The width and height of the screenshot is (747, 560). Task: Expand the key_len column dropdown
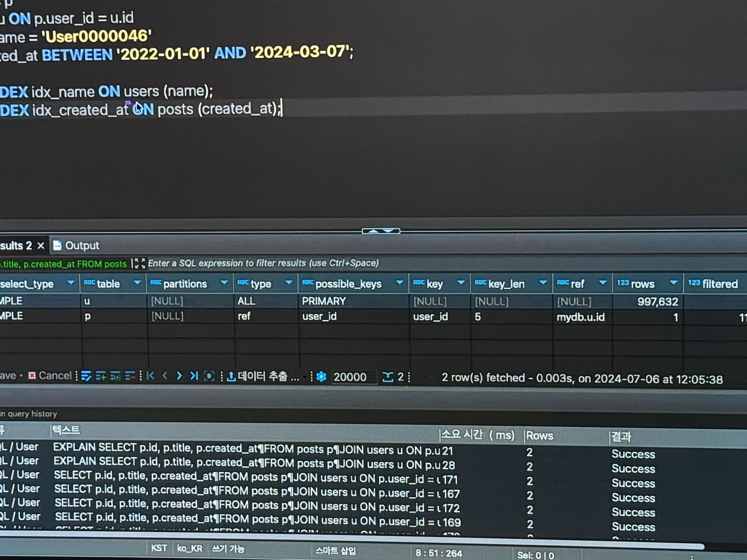click(x=543, y=283)
